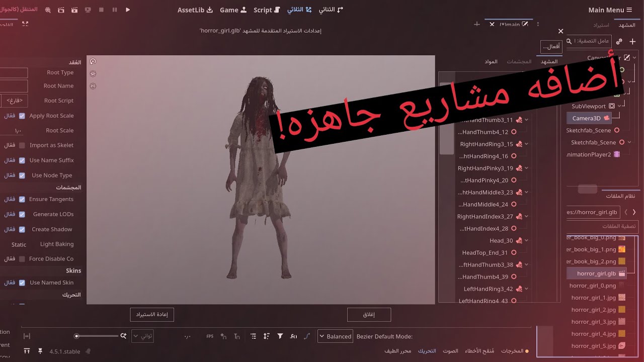Click the fit timeline icon at far left

pyautogui.click(x=27, y=336)
